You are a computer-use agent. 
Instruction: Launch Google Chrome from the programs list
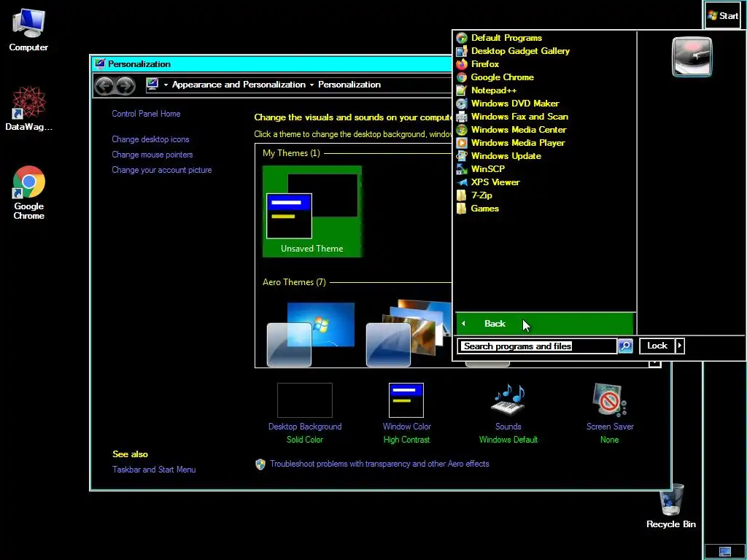[495, 77]
